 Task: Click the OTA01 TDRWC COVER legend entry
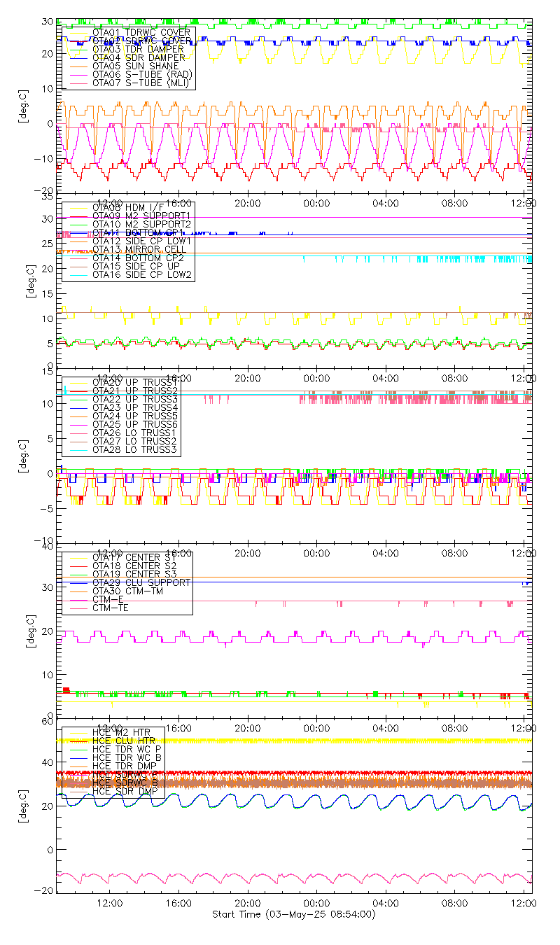pos(141,33)
